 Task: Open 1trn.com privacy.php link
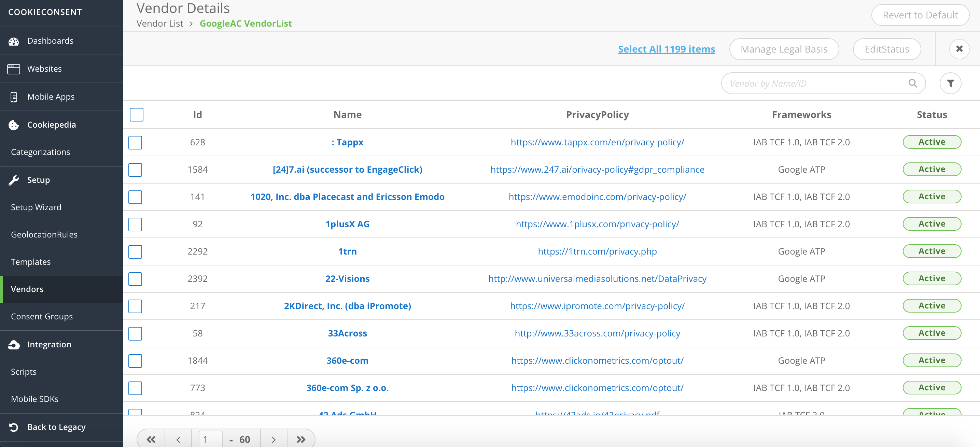[597, 251]
